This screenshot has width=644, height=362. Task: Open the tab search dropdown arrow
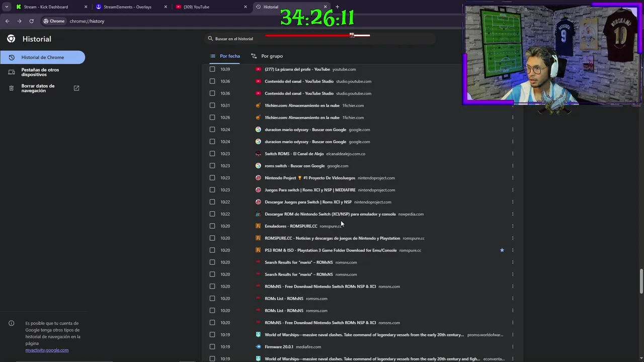coord(7,7)
